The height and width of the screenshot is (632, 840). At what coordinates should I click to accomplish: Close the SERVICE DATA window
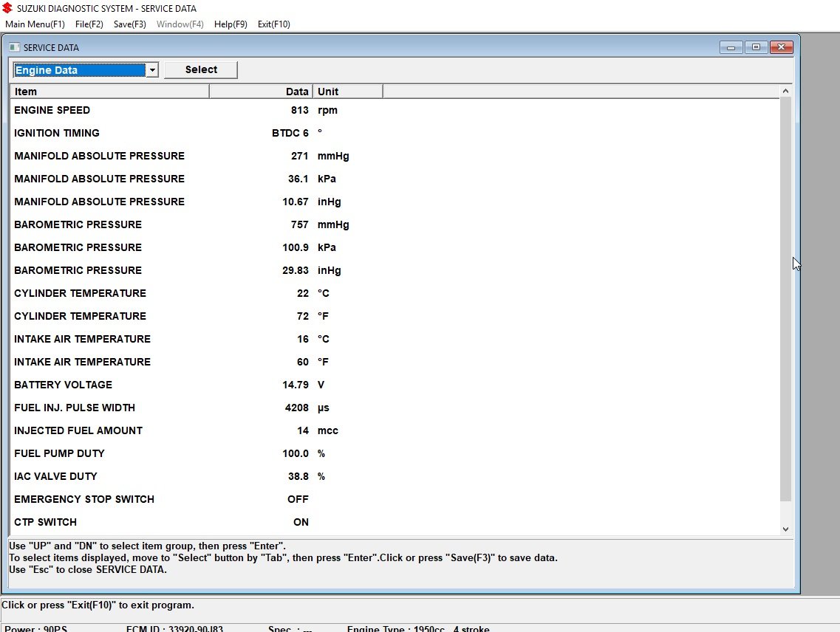click(x=781, y=48)
